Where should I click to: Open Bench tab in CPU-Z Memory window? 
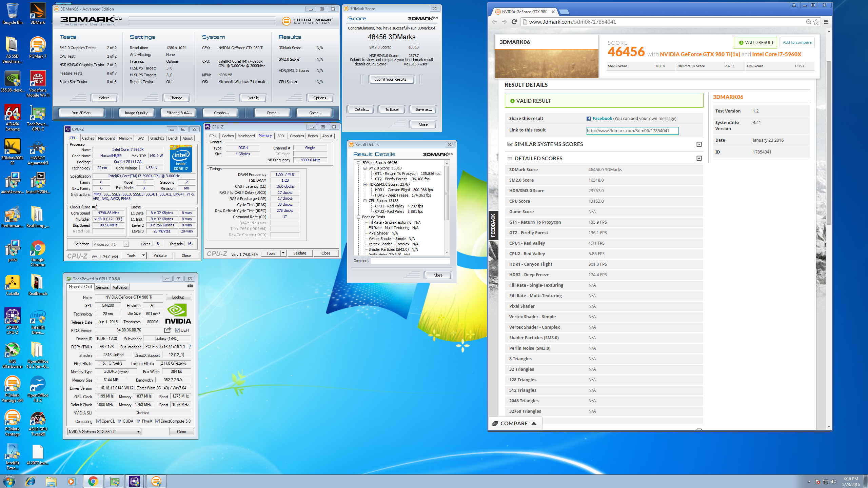tap(313, 136)
